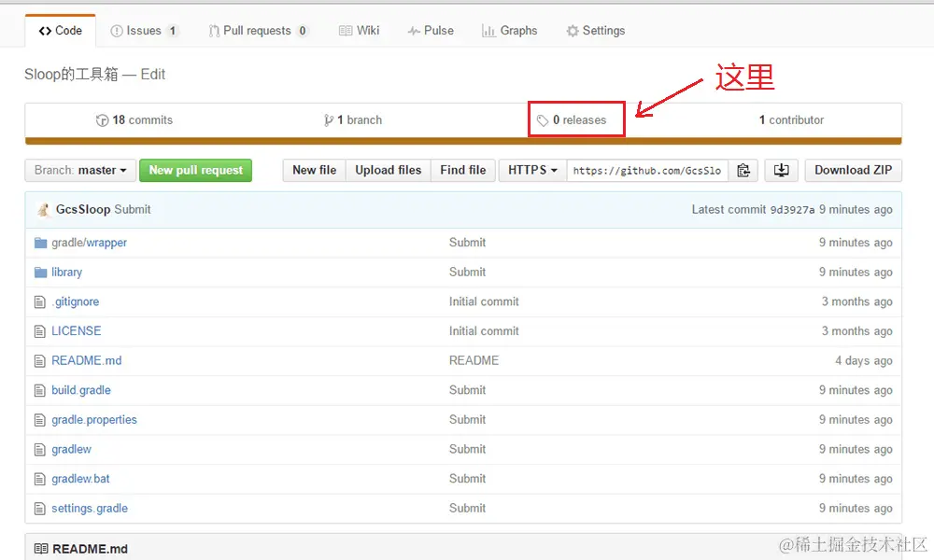Viewport: 934px width, 560px height.
Task: Click the LICENSE file icon
Action: [x=40, y=331]
